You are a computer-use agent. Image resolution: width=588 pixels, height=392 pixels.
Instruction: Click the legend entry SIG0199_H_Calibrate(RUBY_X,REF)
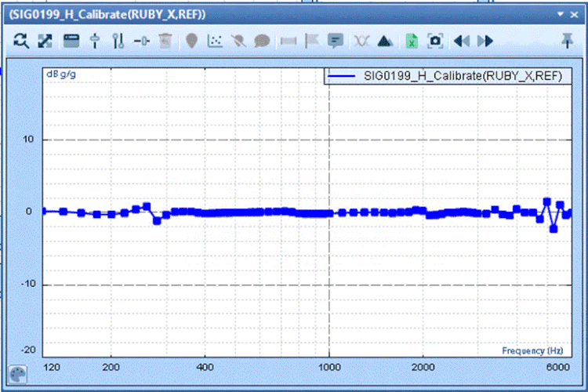(x=448, y=76)
